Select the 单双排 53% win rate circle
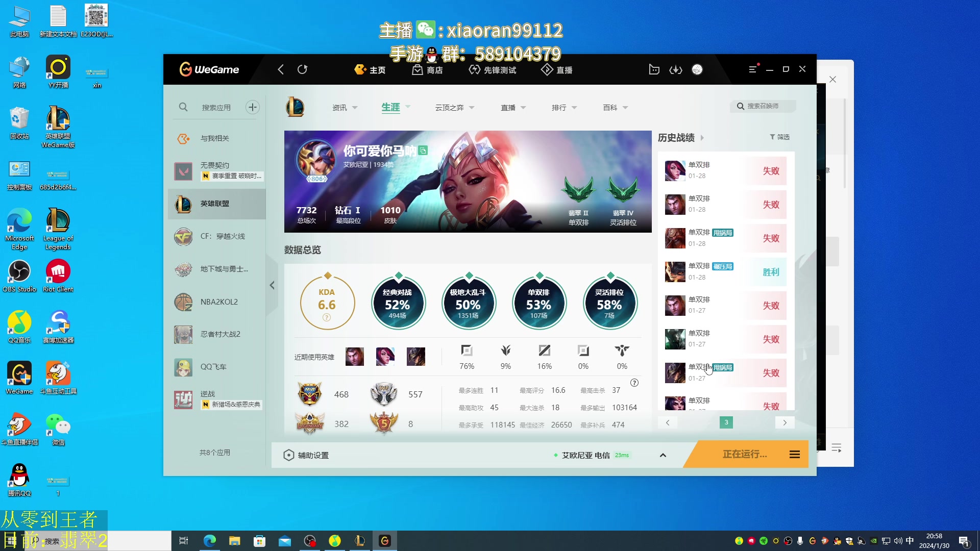This screenshot has width=980, height=551. [x=539, y=303]
